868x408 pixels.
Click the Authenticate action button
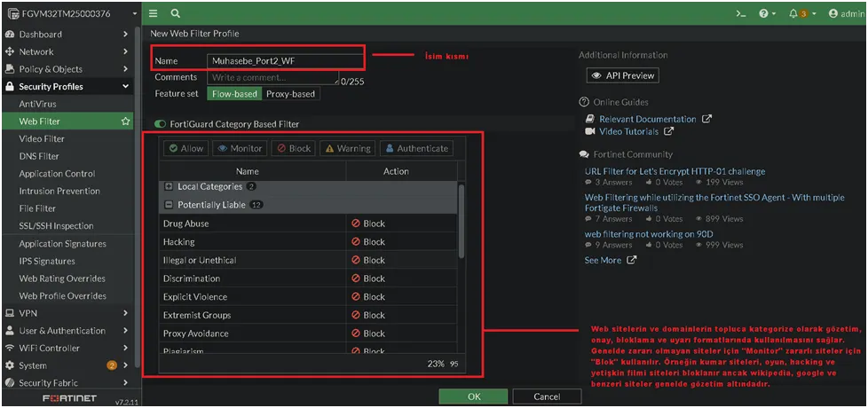417,148
